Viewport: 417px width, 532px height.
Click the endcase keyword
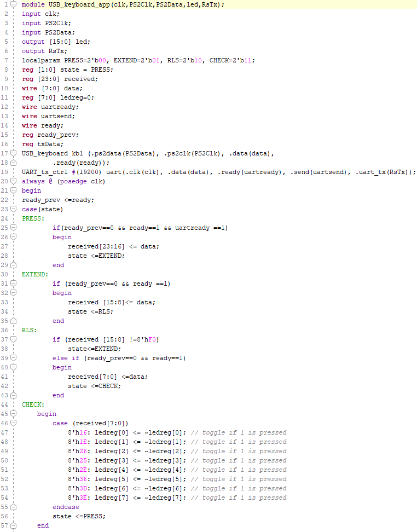[66, 507]
